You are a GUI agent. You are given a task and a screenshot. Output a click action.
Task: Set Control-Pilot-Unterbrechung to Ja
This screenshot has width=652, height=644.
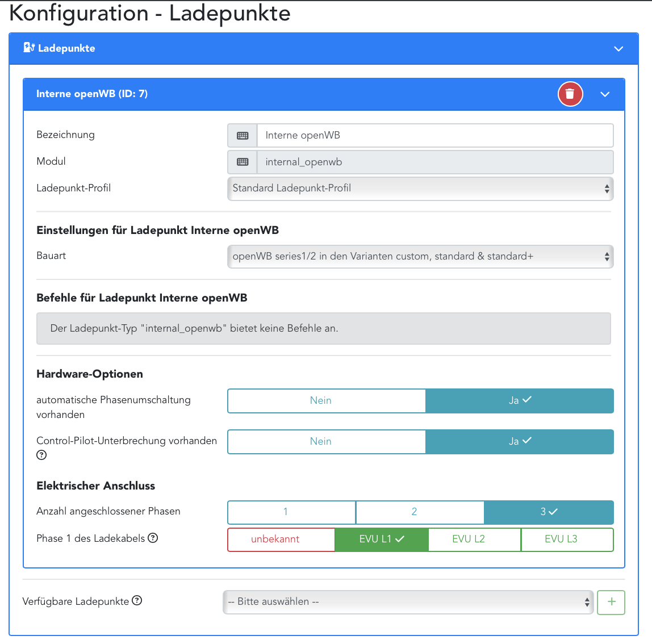click(x=520, y=441)
